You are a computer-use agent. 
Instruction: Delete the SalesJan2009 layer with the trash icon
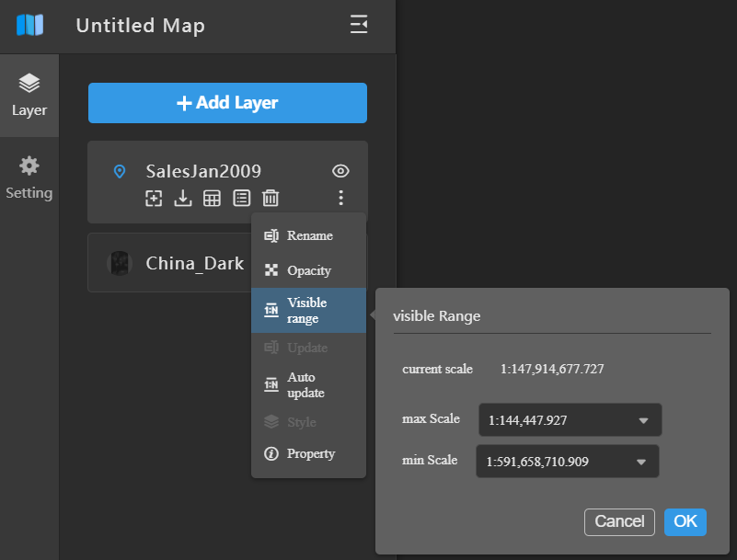[271, 199]
